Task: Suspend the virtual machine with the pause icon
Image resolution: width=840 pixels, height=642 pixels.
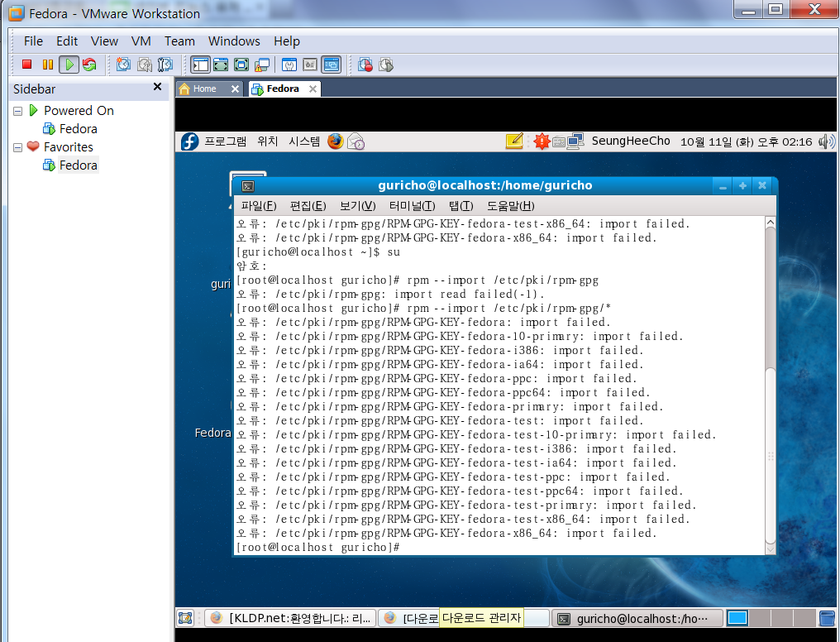Action: click(x=48, y=65)
